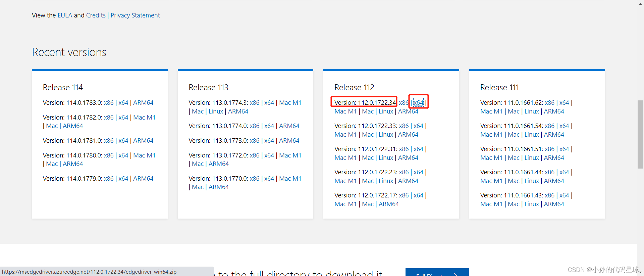Download Mac M1 driver for version 113.0.1774.3

coord(290,103)
